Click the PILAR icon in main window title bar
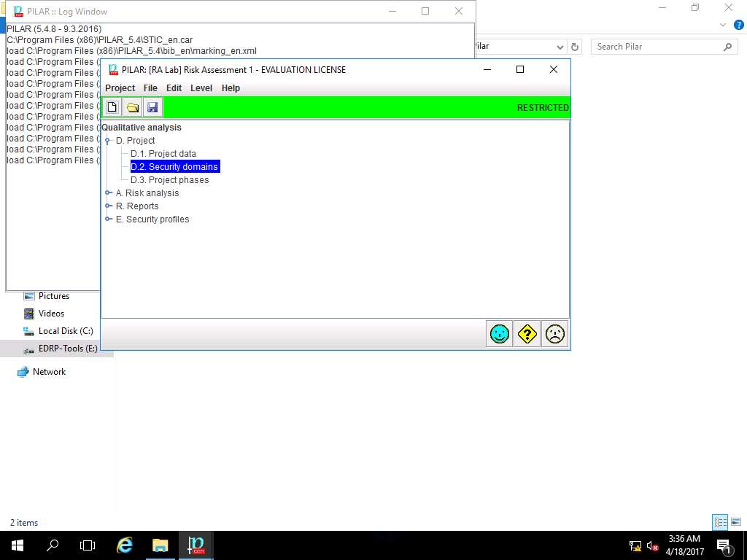747x560 pixels. pyautogui.click(x=113, y=69)
